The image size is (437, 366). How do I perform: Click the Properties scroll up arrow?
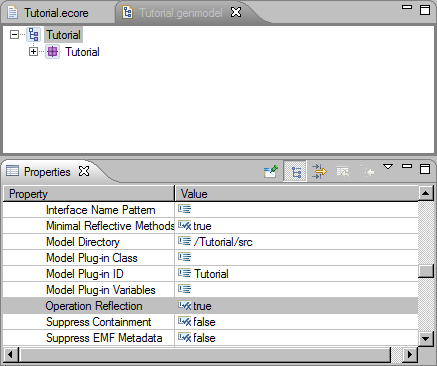pyautogui.click(x=425, y=193)
